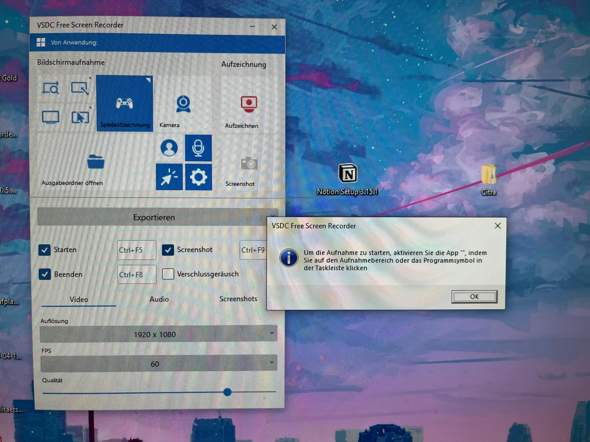Uncheck the Screenshot hotkey checkbox

point(168,250)
